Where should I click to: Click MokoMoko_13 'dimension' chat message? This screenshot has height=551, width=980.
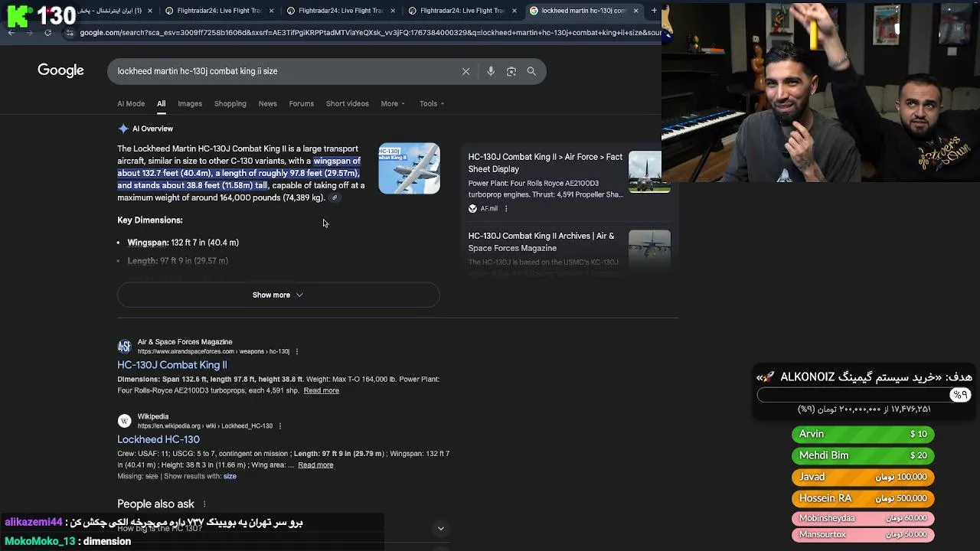click(67, 541)
